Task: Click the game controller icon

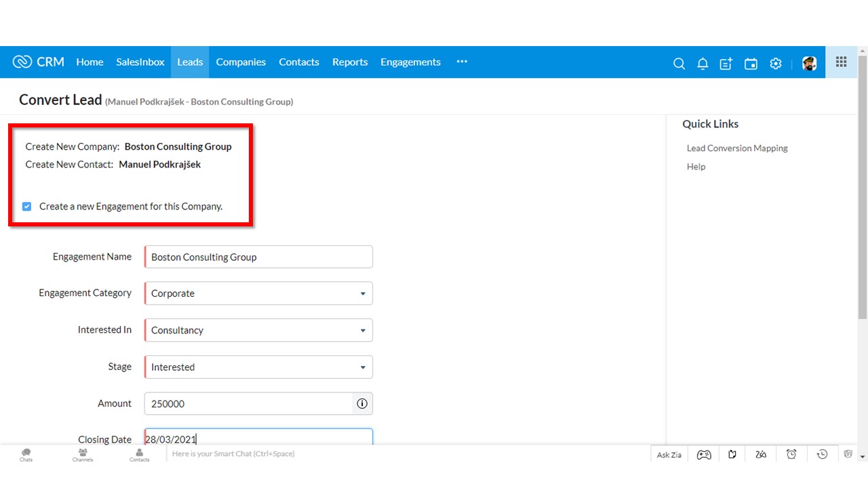Action: coord(704,455)
